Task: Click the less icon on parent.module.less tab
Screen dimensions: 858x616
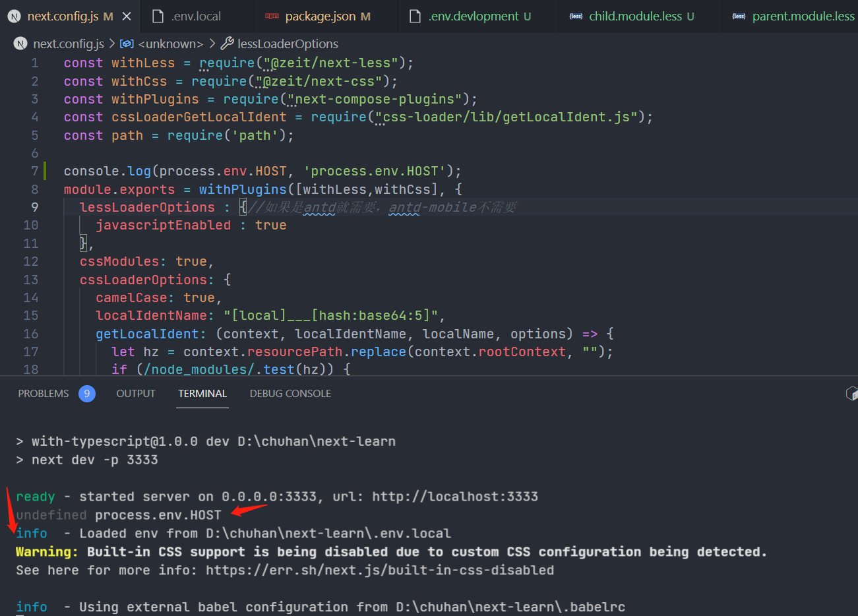Action: tap(739, 16)
